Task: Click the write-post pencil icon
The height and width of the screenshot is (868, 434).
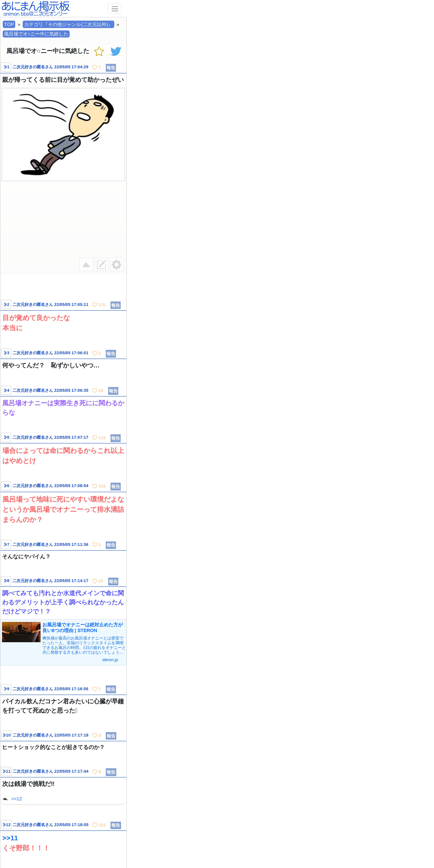Action: click(101, 265)
